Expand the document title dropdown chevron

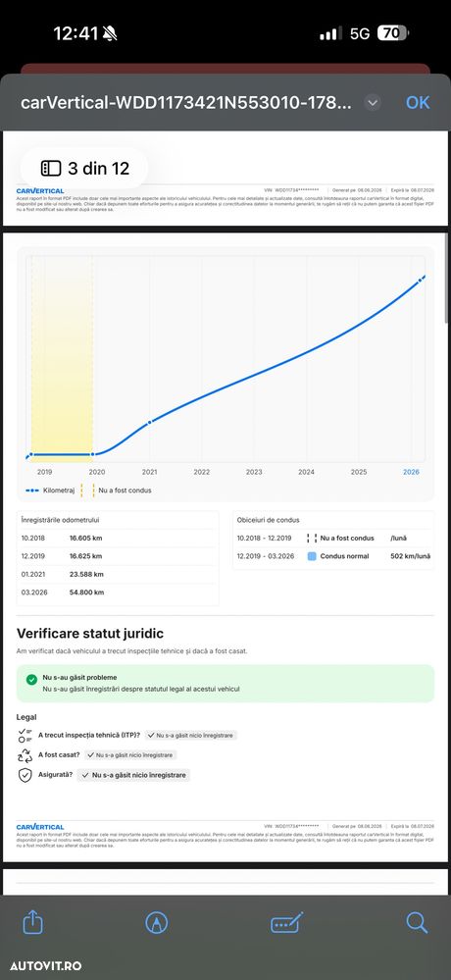click(373, 102)
